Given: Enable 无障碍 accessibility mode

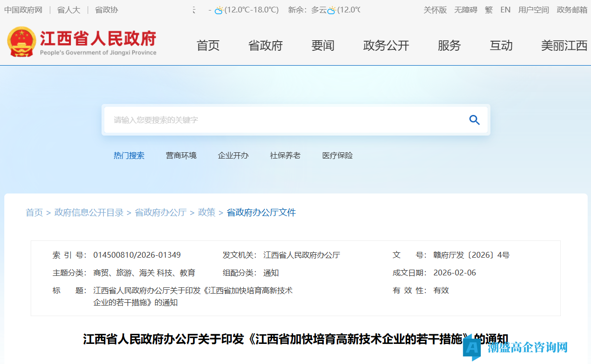Looking at the screenshot, I should click(x=465, y=10).
